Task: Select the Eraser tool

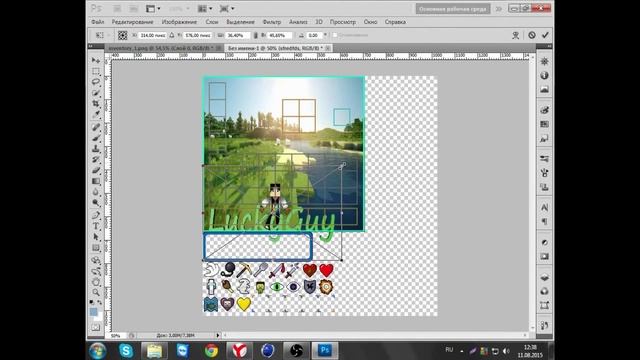Action: tap(96, 170)
